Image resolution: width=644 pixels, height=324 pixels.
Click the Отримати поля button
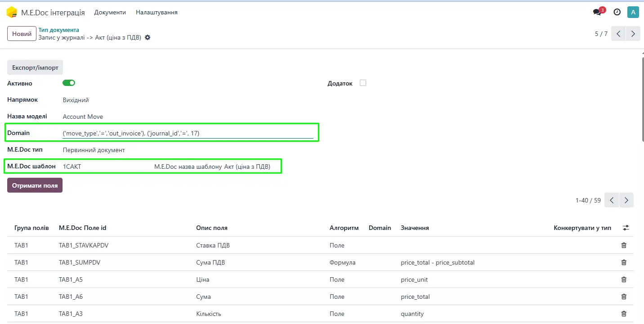(35, 185)
